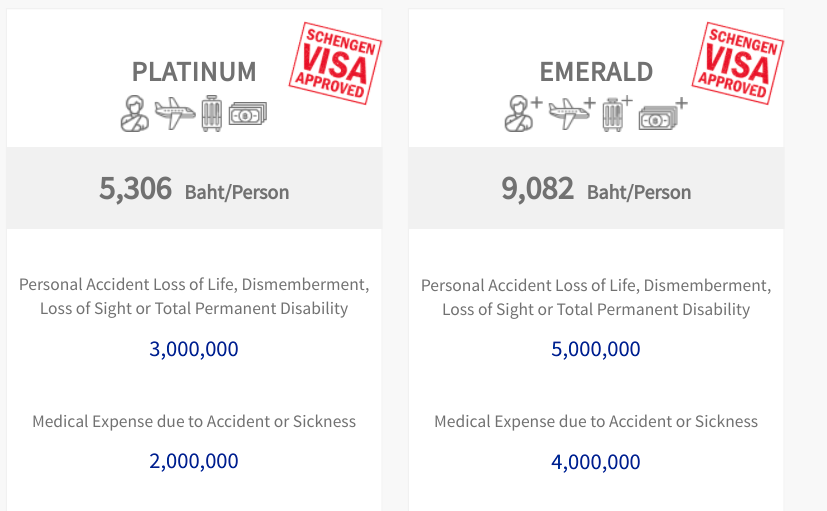Click the 5,306 Baht/Person price
Viewport: 827px width, 511px height.
194,189
